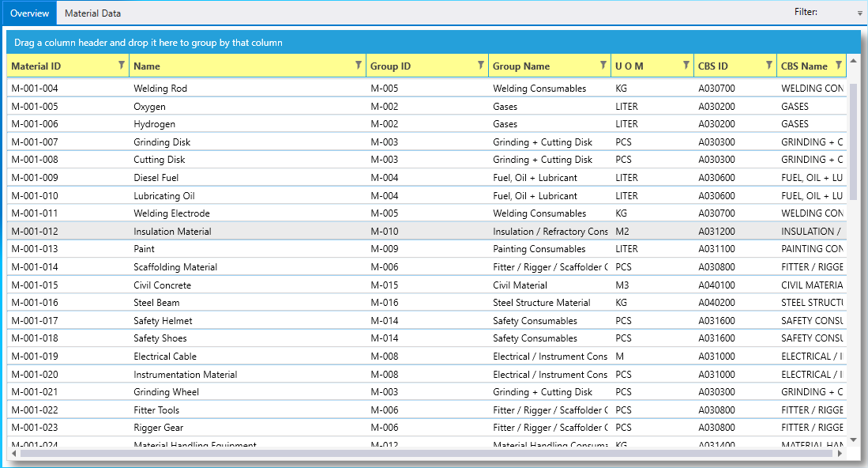The image size is (868, 468).
Task: Select the Safety Shoes name cell
Action: tap(247, 338)
